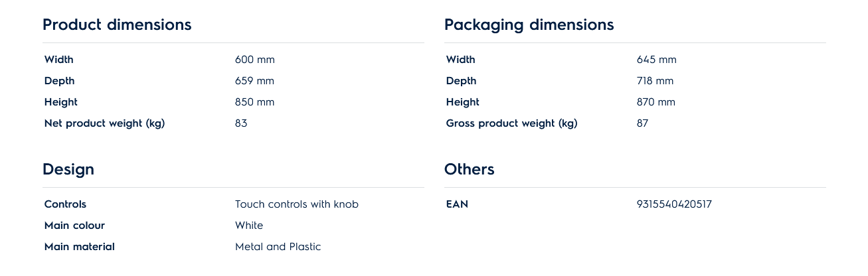Click the Main colour value White
Screen dimensions: 868x276
click(249, 226)
